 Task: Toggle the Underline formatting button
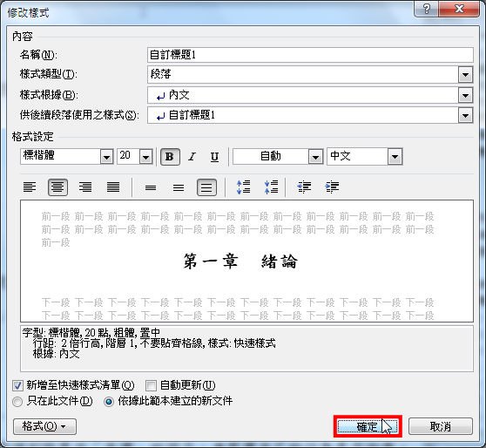(214, 157)
